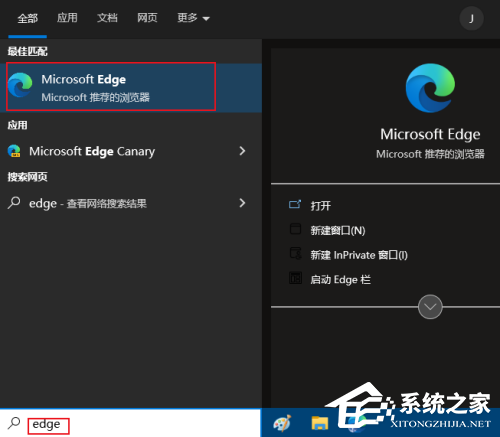Open the Microsoft Edge best match result
500x437 pixels.
click(x=131, y=87)
